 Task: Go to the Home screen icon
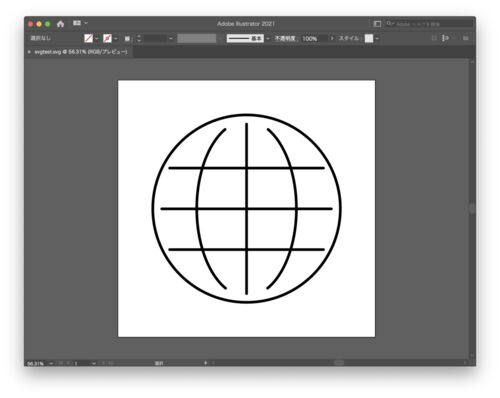coord(60,24)
